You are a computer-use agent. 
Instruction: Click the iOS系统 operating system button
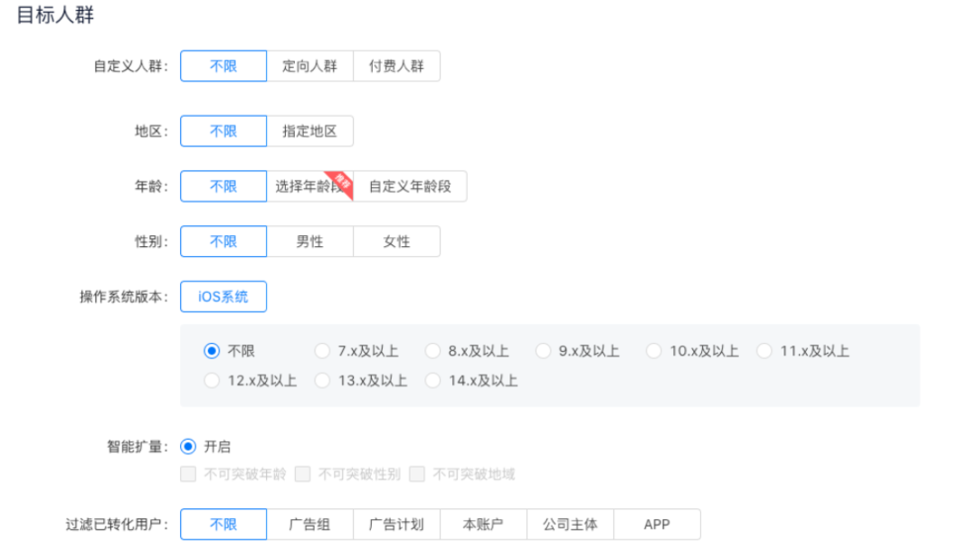[x=223, y=296]
